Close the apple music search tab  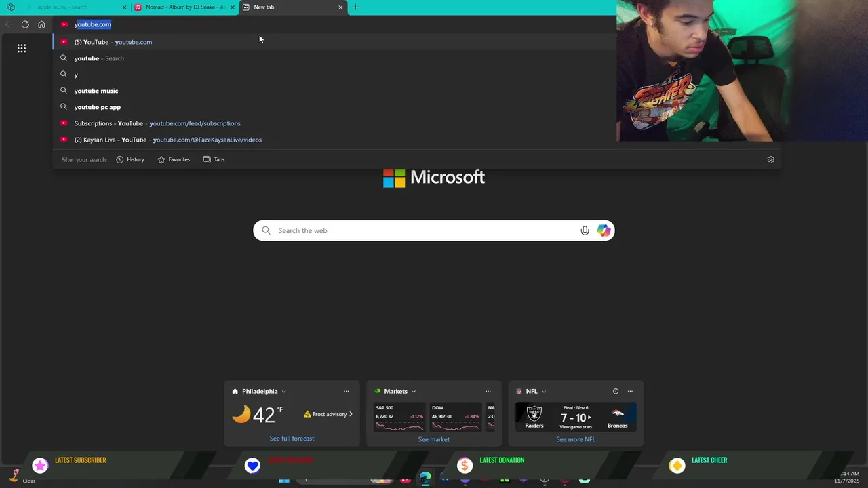(x=124, y=7)
